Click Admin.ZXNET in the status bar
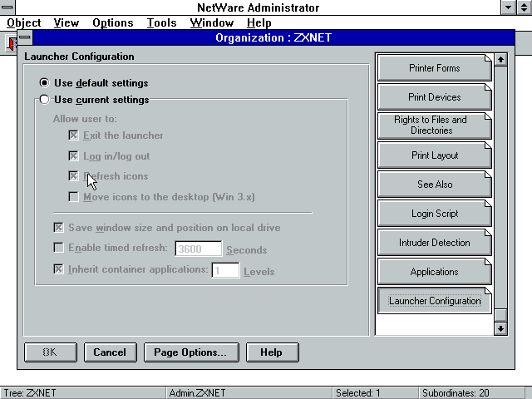The width and height of the screenshot is (532, 399). 197,393
